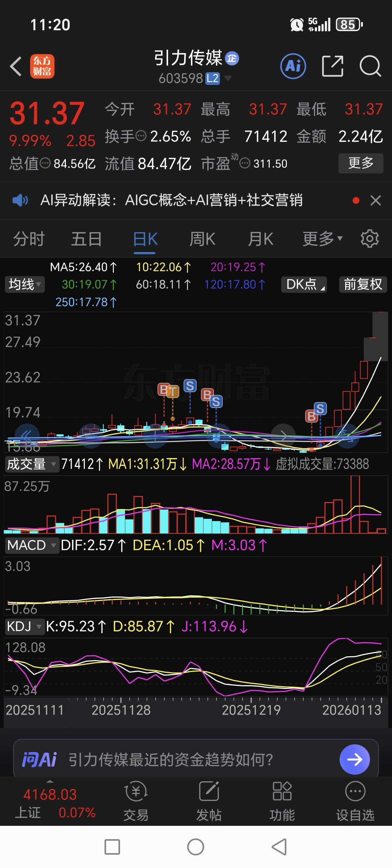Tap the right arrow chart overlay button
Screen dimensions: 392x868
pos(283,436)
